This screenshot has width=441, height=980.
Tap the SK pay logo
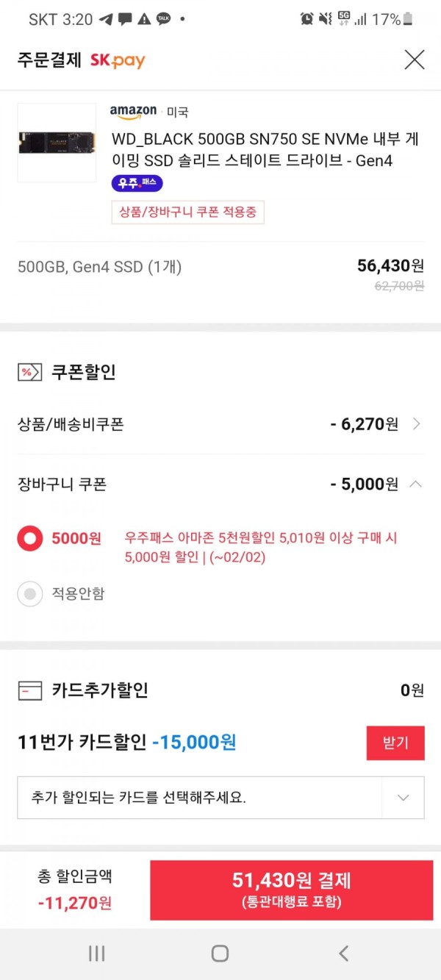coord(118,61)
